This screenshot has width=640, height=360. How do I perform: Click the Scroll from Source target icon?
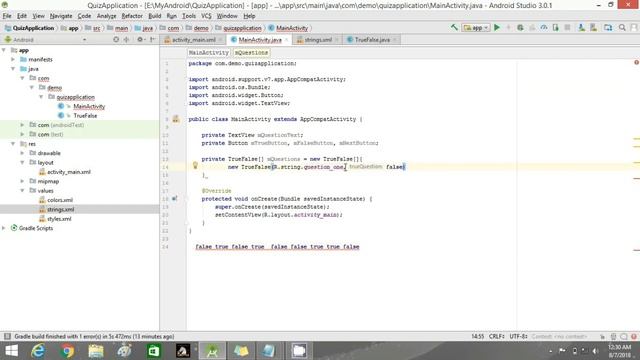pyautogui.click(x=116, y=40)
